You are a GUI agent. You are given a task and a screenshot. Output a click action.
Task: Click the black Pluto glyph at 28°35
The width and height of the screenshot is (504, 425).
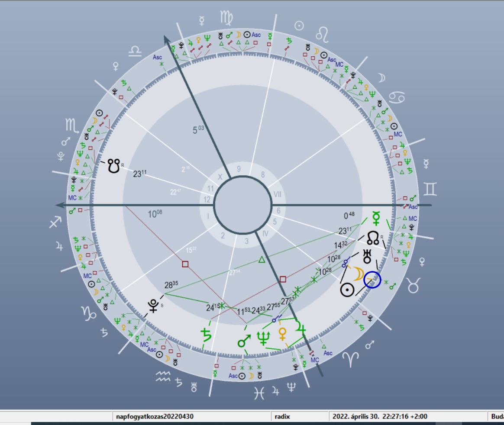click(x=153, y=306)
